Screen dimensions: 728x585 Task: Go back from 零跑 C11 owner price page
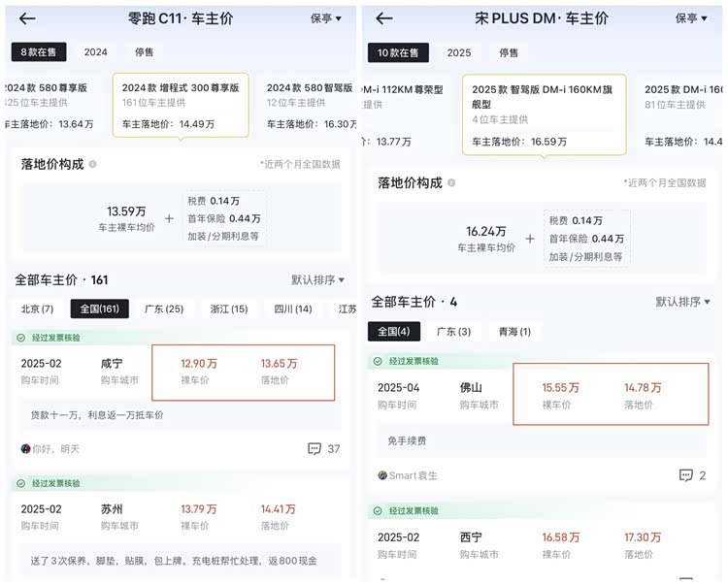point(27,18)
